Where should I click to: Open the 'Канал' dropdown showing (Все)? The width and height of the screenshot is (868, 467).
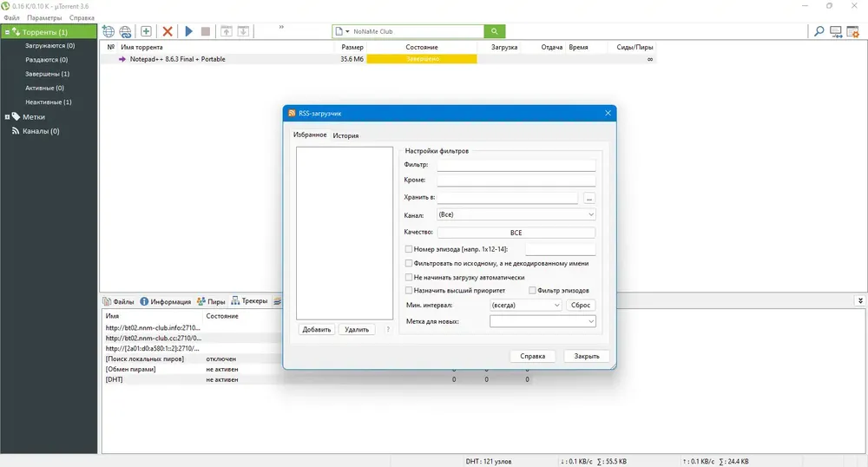click(516, 214)
